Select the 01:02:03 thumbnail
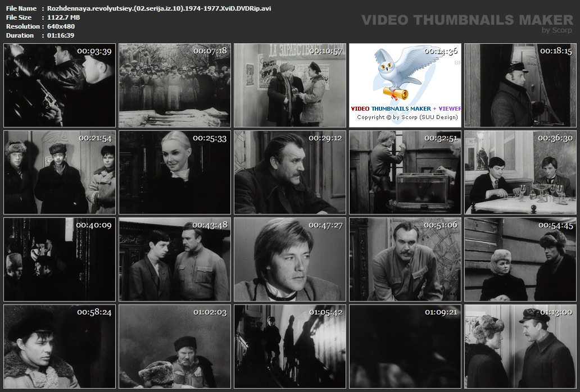Viewport: 580px width, 392px height. [175, 347]
